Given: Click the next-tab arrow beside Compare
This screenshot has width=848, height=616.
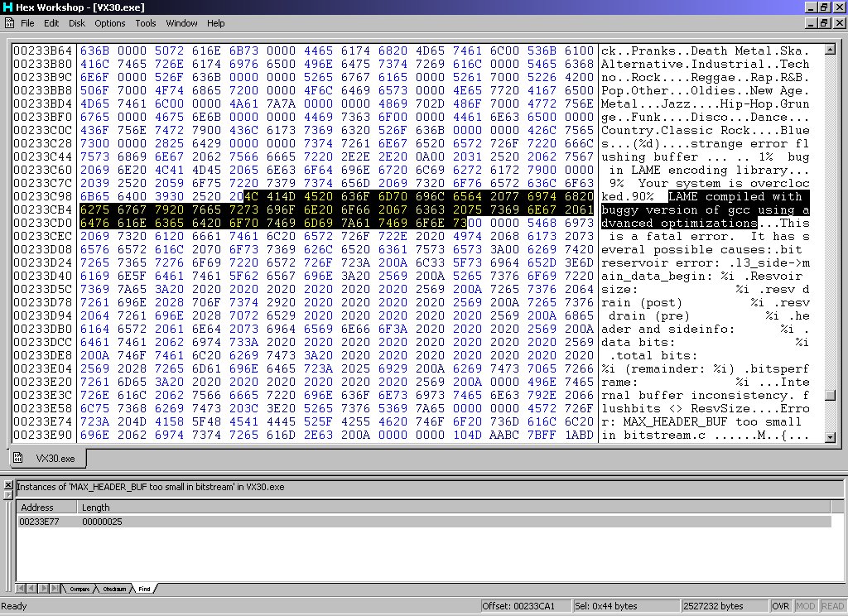Looking at the screenshot, I should [43, 589].
